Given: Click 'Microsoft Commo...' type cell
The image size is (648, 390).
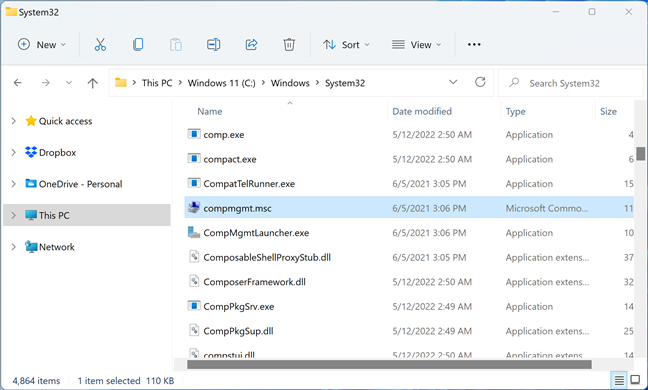Looking at the screenshot, I should pos(547,208).
